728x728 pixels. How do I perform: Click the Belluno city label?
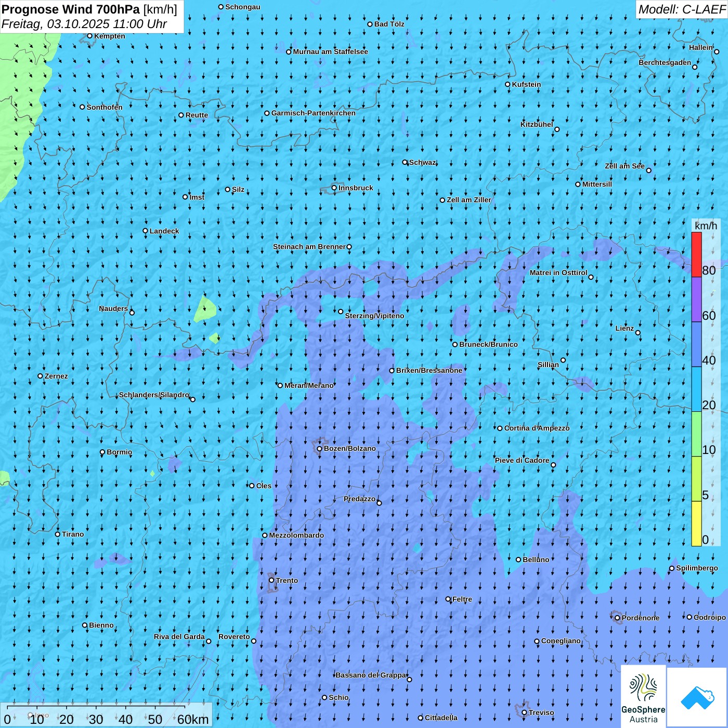[536, 560]
